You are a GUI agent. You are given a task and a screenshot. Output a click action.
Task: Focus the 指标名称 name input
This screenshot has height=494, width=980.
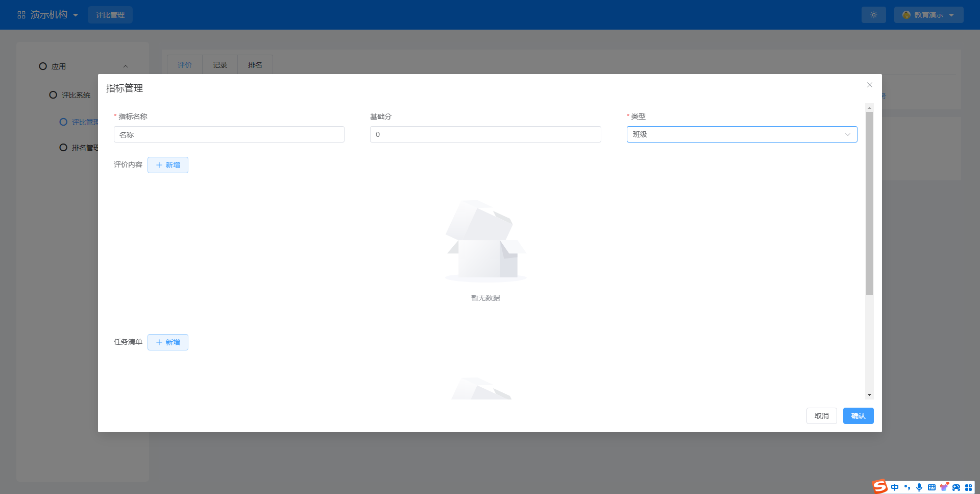229,134
